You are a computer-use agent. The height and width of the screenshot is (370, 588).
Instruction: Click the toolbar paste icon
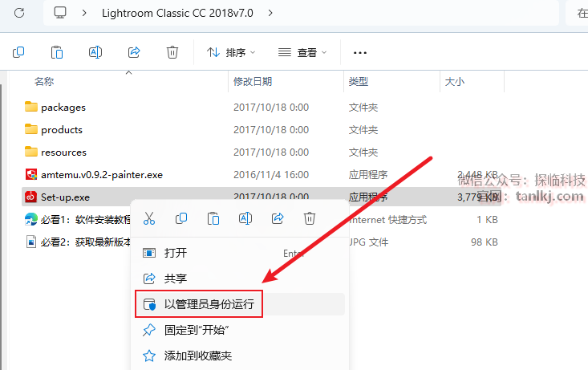57,52
